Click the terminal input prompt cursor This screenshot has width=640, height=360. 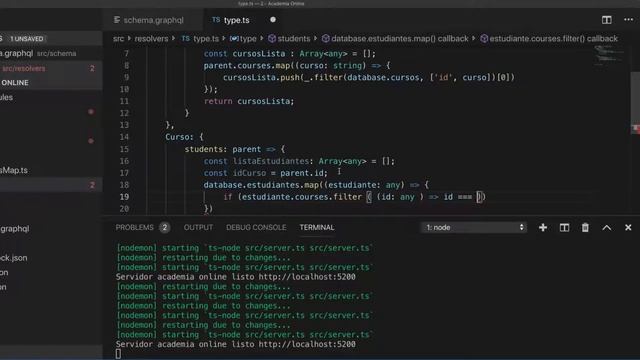pyautogui.click(x=118, y=353)
